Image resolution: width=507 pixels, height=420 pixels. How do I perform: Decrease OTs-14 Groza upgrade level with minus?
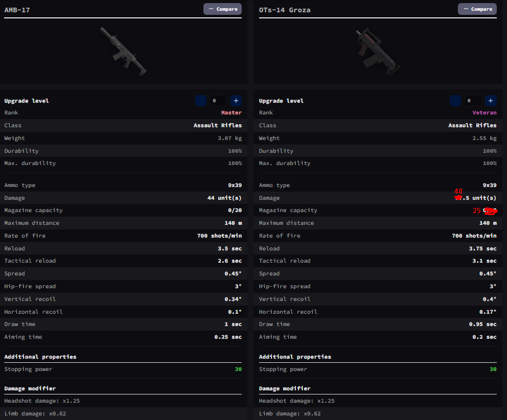click(455, 101)
